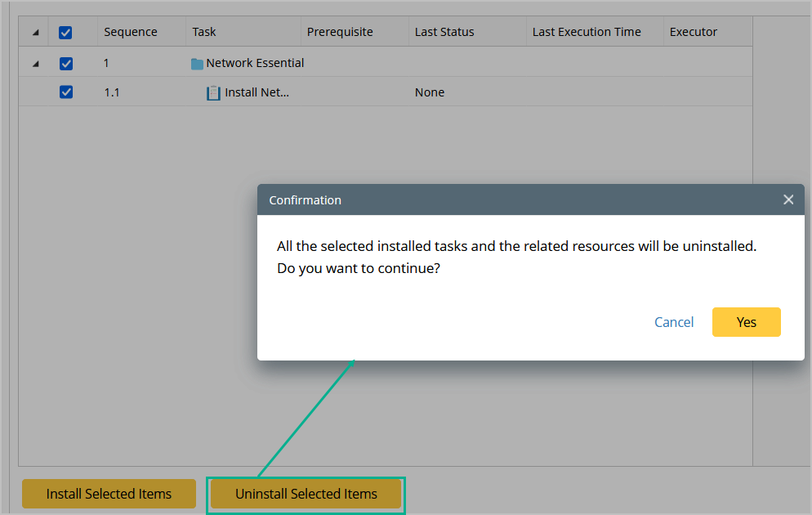Sort by the Sequence column header
This screenshot has width=812, height=515.
point(131,32)
